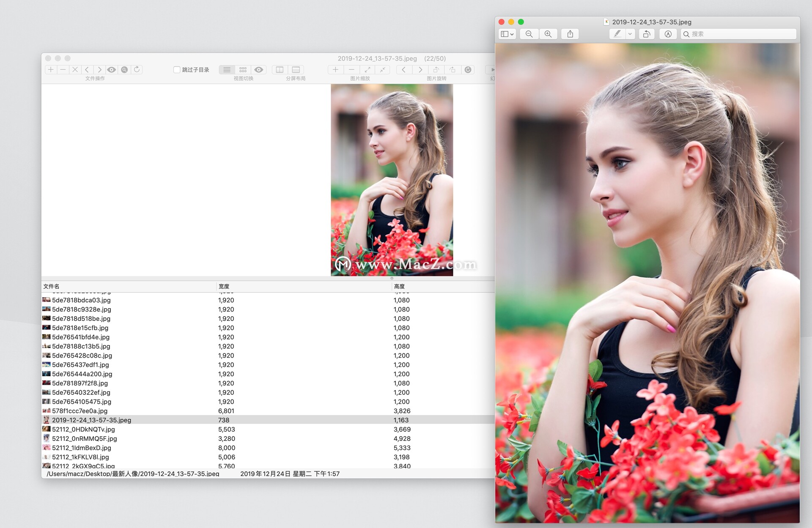Screen dimensions: 812x528
Task: Click the image preview in the viewer pane
Action: coord(392,180)
